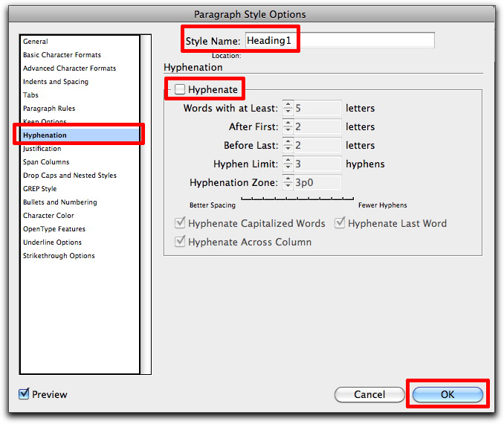Open the General settings category

coord(36,42)
